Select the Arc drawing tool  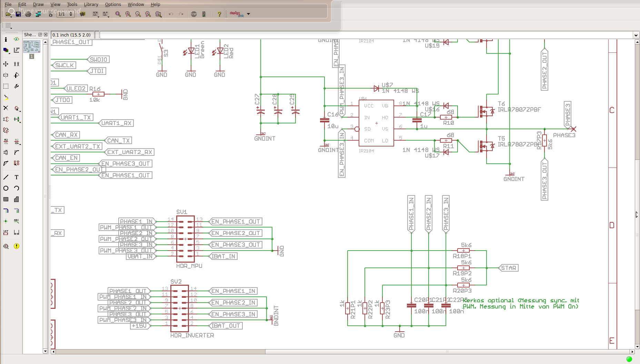pyautogui.click(x=16, y=188)
